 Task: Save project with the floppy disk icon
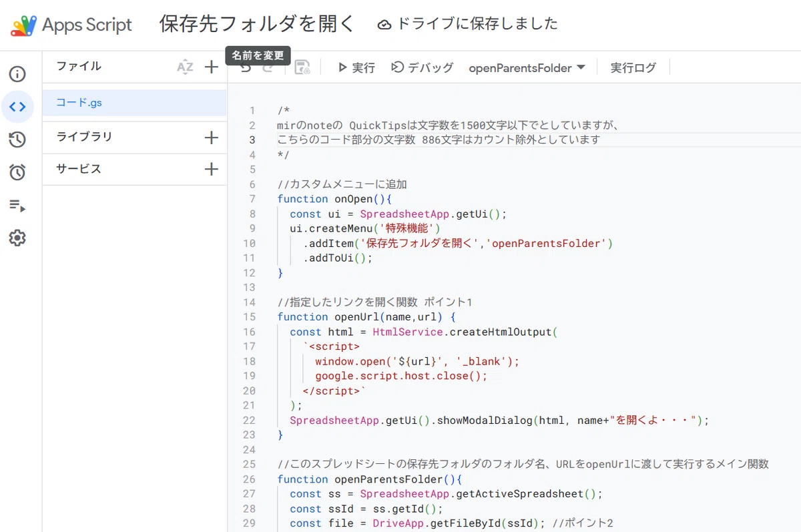302,67
